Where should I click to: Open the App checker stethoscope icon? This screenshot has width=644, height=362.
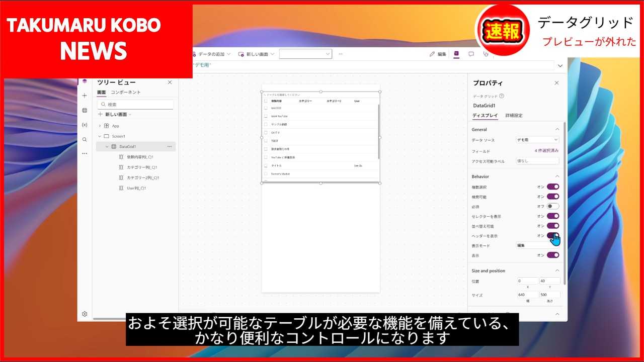(486, 54)
